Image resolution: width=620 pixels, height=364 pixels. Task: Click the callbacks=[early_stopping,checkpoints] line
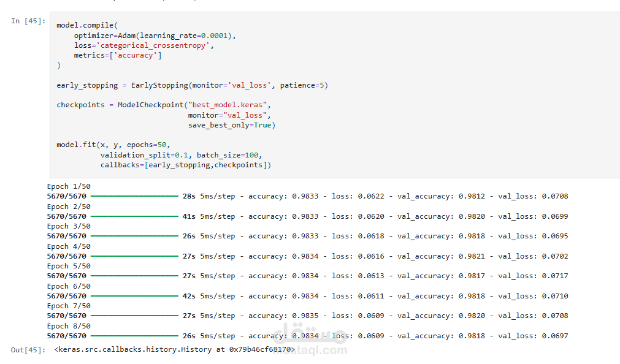(185, 165)
